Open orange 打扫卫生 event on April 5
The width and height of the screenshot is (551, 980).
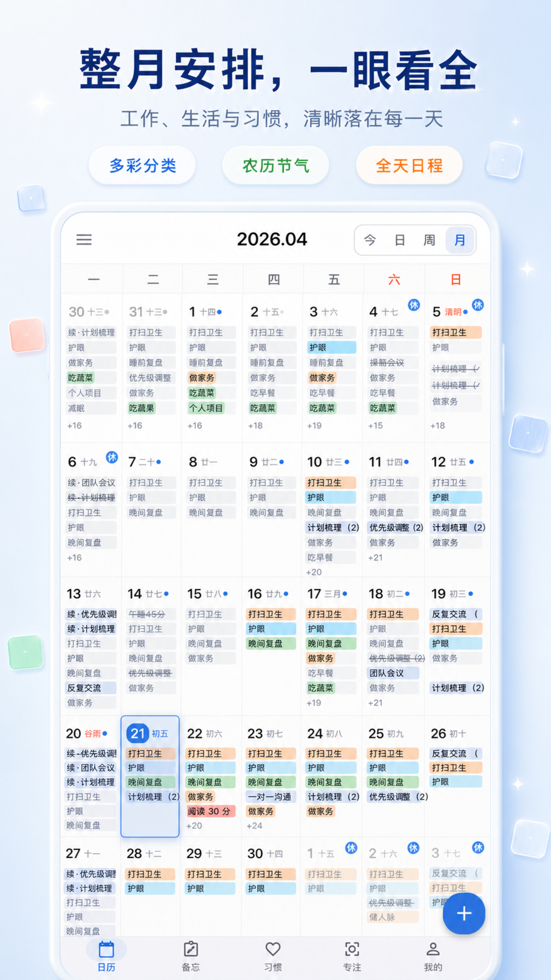pos(456,333)
